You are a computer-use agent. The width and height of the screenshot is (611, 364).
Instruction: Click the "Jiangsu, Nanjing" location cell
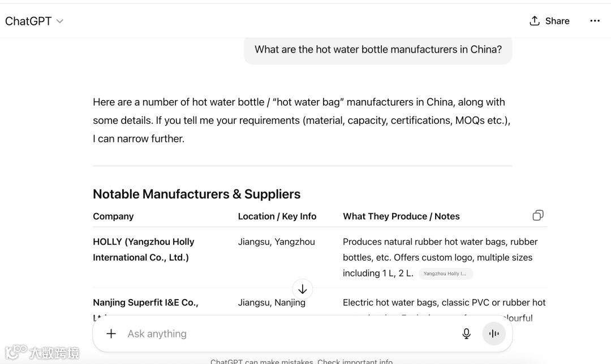272,302
